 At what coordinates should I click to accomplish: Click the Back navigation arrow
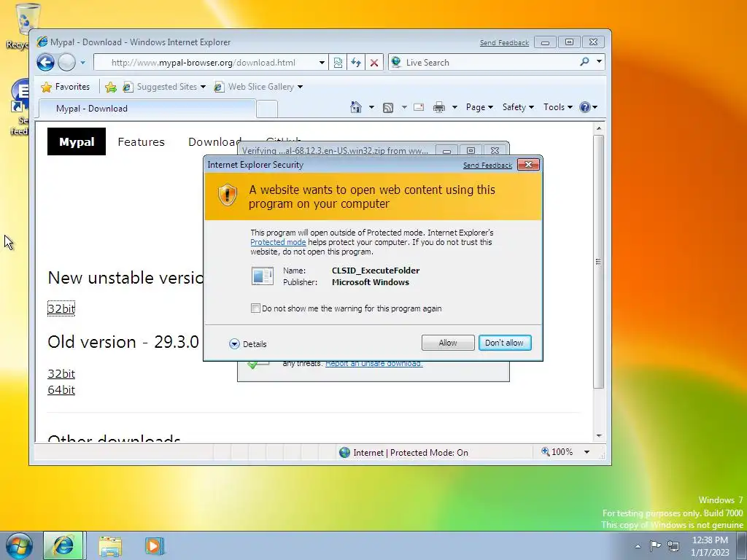46,63
